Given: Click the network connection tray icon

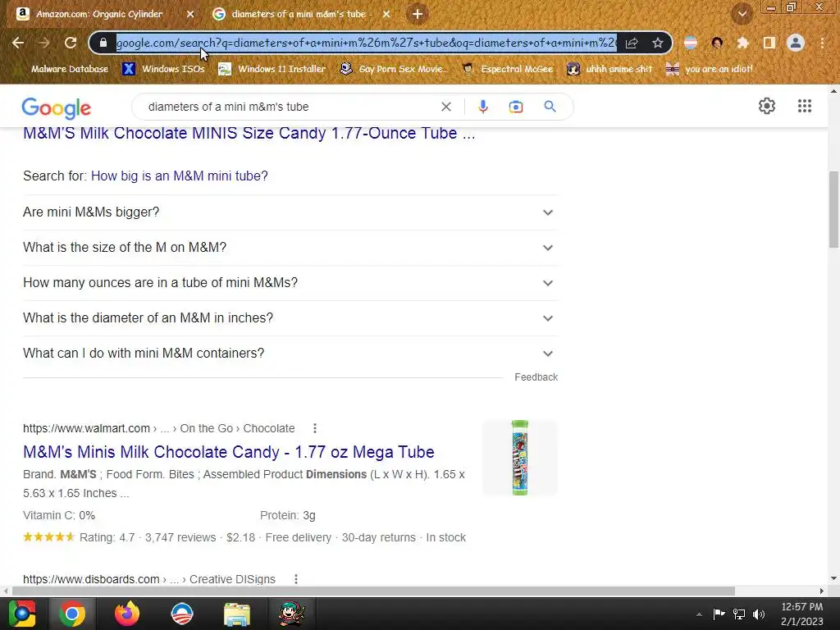Looking at the screenshot, I should tap(739, 614).
